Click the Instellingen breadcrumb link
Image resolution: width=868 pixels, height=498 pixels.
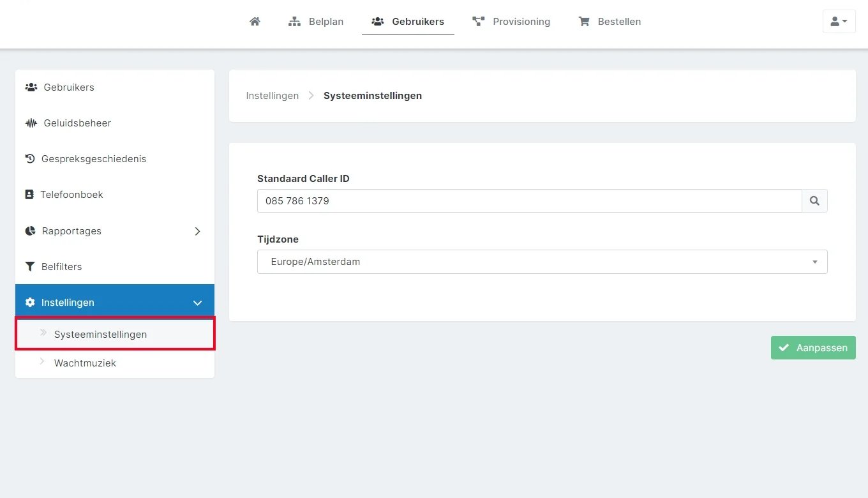pyautogui.click(x=273, y=96)
